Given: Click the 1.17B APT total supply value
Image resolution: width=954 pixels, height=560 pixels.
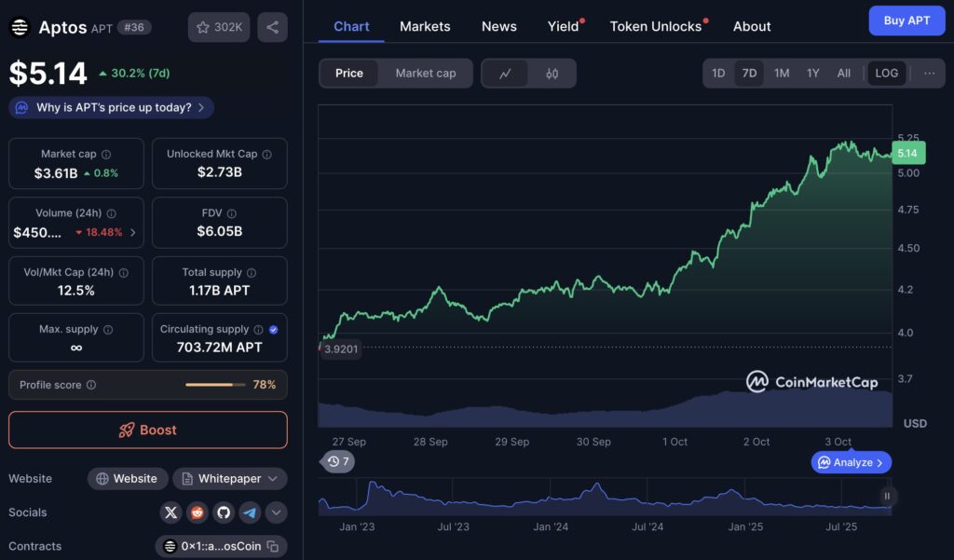Looking at the screenshot, I should 219,291.
